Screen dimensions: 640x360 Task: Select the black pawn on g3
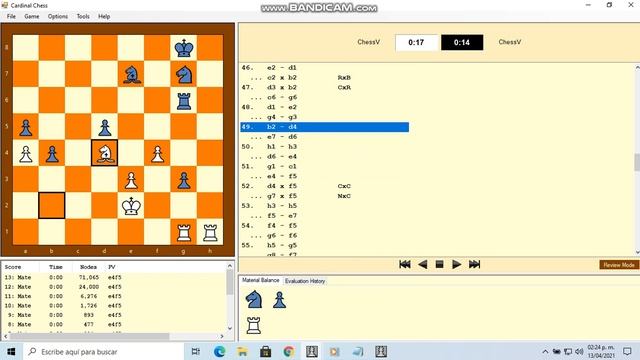(x=184, y=180)
